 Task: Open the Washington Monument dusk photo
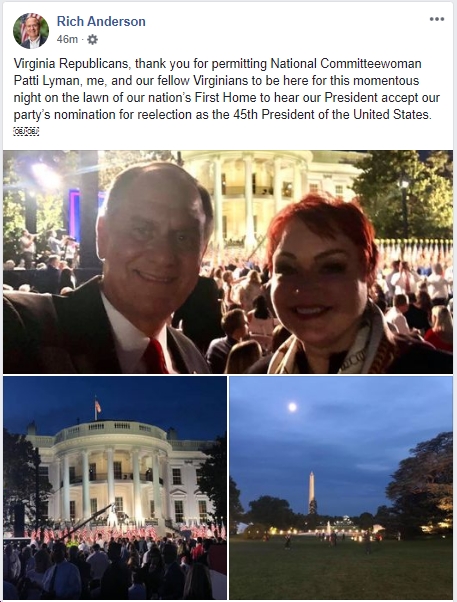pos(341,488)
